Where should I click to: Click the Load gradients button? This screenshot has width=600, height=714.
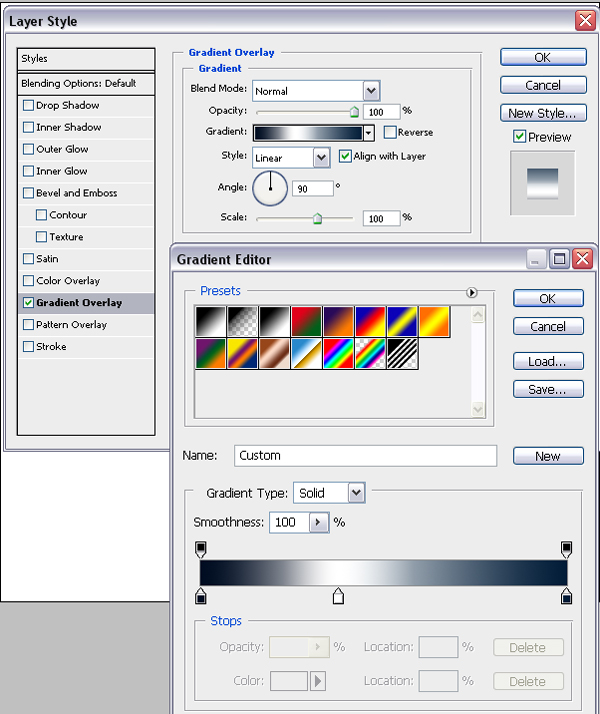pyautogui.click(x=548, y=361)
